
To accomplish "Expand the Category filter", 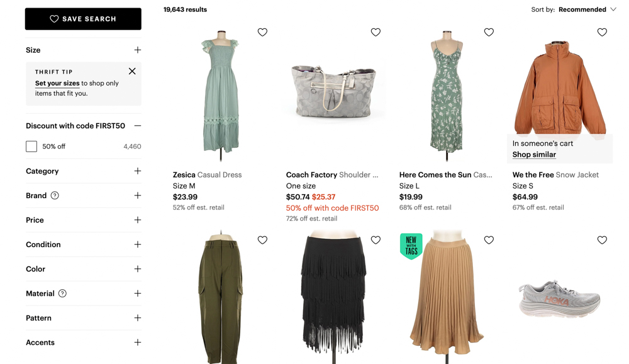I will click(137, 171).
